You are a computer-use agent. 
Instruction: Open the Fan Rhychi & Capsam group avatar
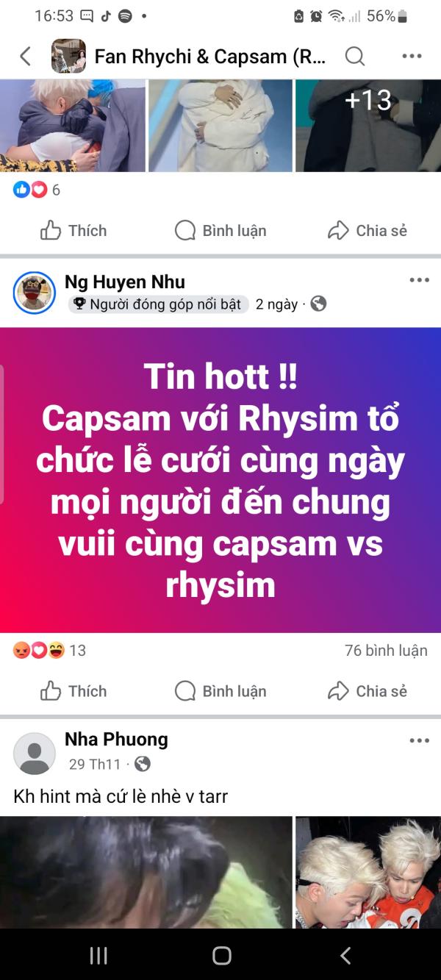click(68, 56)
